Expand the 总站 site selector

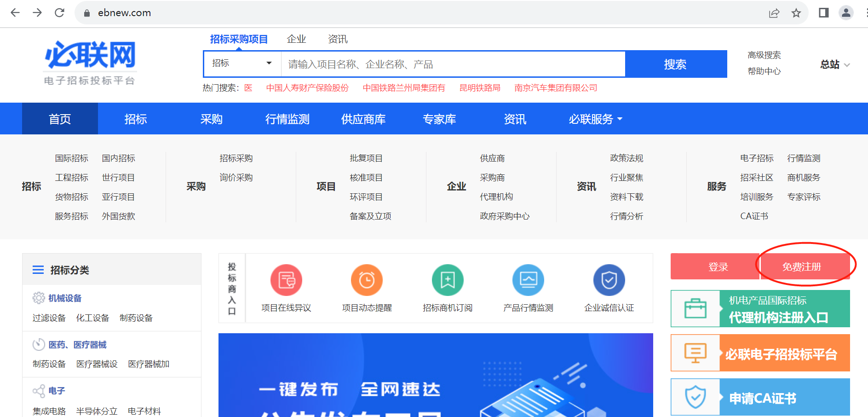[835, 64]
